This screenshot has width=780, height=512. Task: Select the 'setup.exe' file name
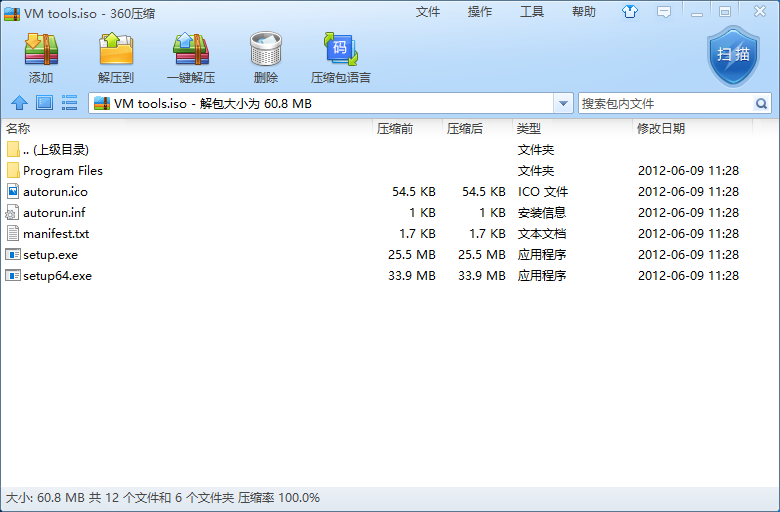[x=50, y=255]
